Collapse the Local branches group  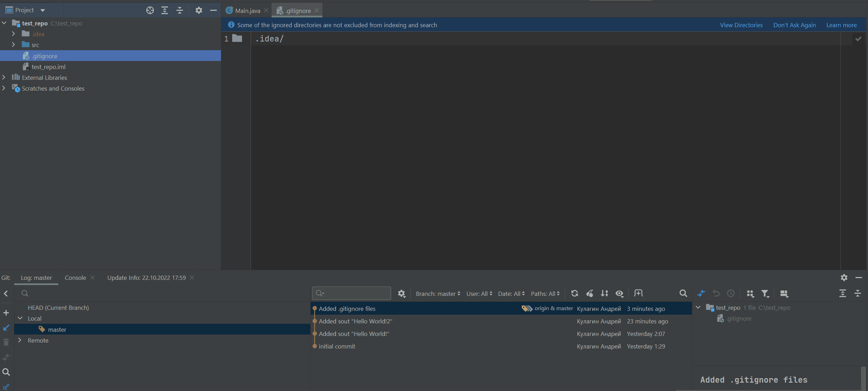(20, 318)
